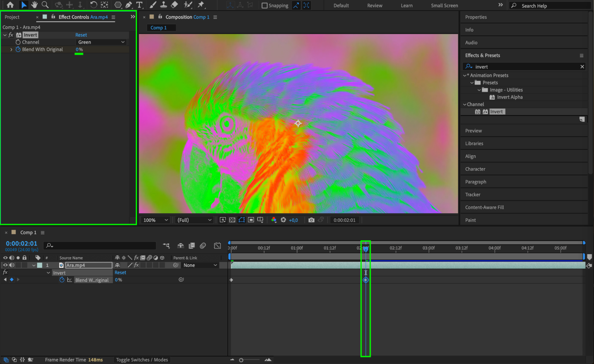Select the Type tool

click(x=139, y=5)
